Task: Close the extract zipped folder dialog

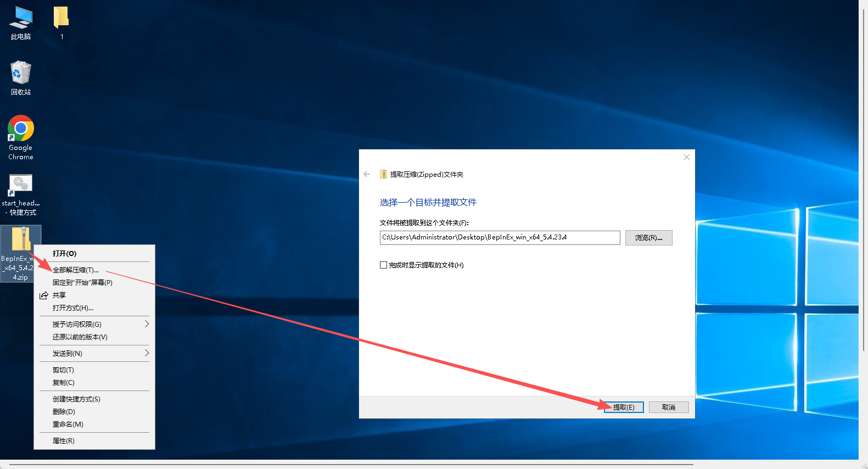Action: (x=686, y=157)
